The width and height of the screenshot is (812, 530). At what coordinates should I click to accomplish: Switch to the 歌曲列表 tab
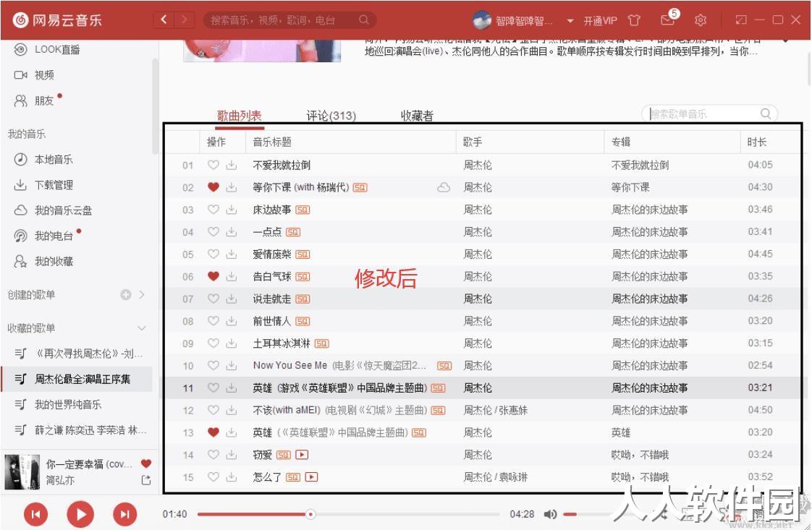click(240, 116)
